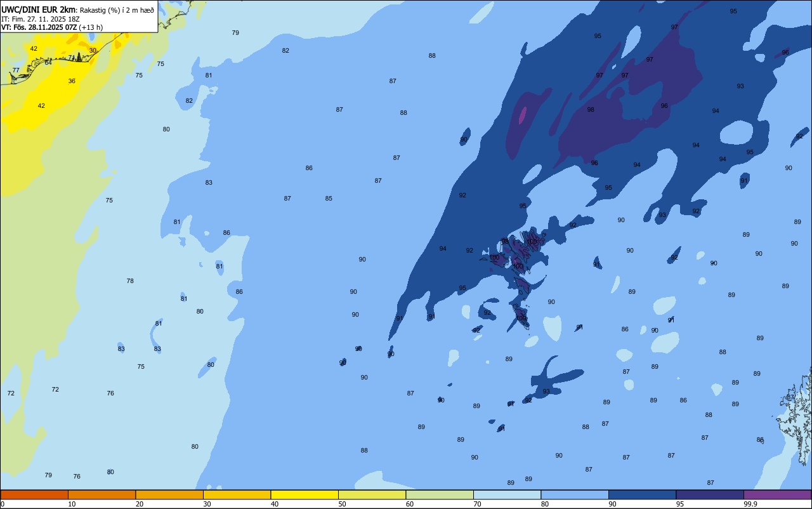The width and height of the screenshot is (812, 509).
Task: Click the '50' legend tick label
Action: tap(343, 504)
